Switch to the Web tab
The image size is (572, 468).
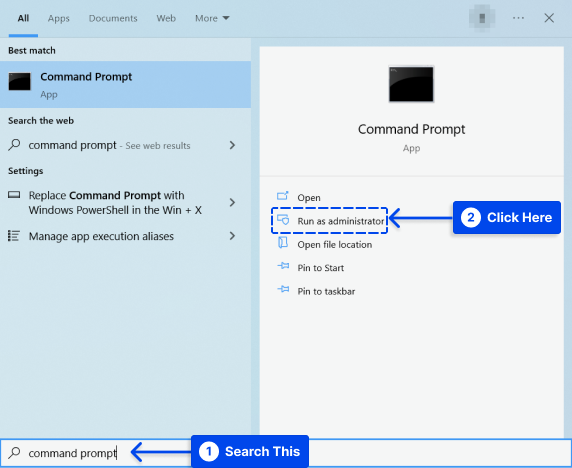(166, 18)
